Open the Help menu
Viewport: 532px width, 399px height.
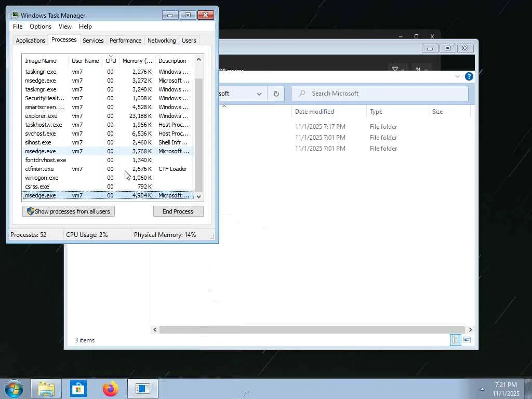coord(86,26)
